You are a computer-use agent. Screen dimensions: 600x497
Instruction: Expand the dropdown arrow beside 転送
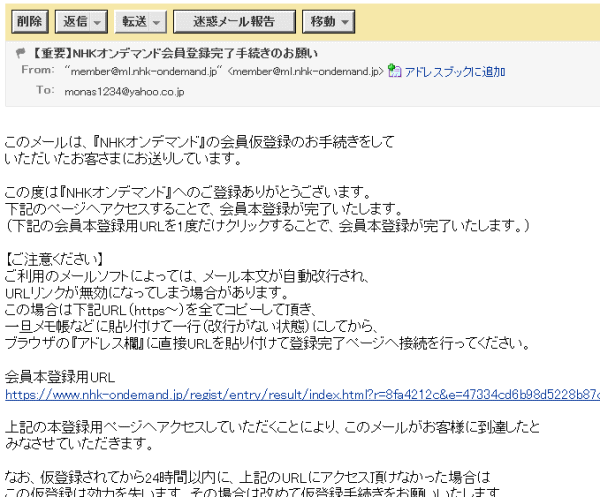point(156,21)
